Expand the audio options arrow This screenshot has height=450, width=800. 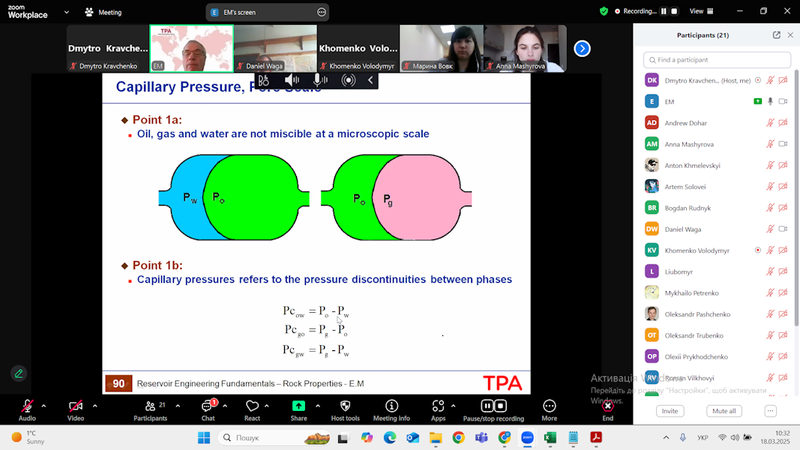[43, 406]
